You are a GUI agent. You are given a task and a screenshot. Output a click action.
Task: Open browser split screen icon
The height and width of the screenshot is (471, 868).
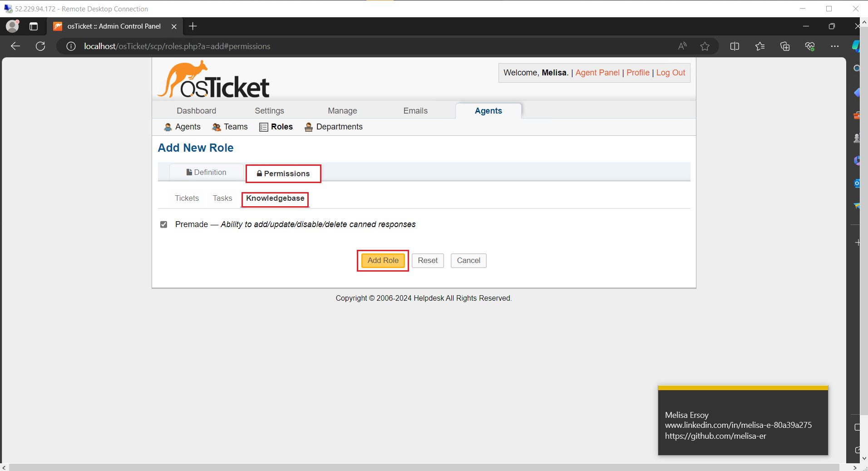[x=735, y=46]
